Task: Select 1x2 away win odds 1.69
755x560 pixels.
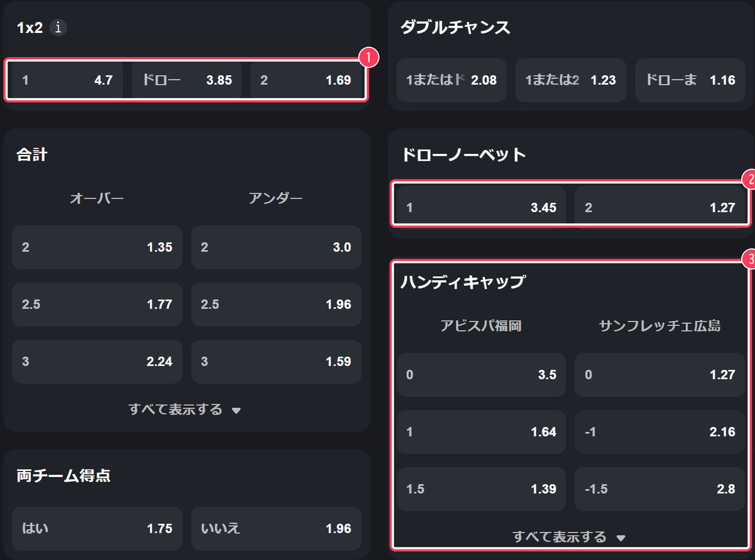Action: coord(306,80)
